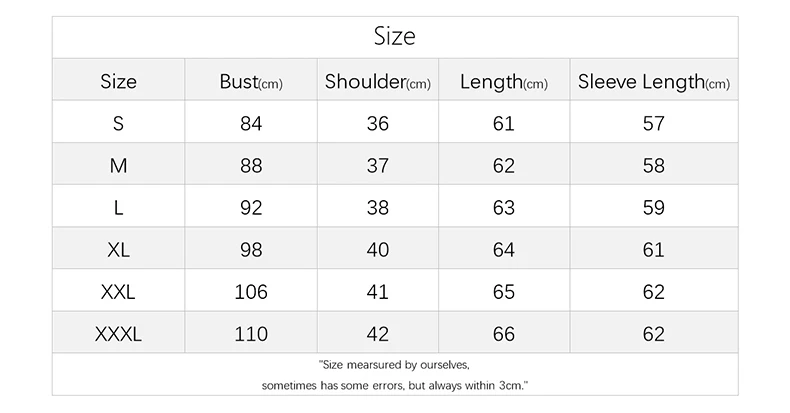Click sleeve length 57 in S row
Image resolution: width=790 pixels, height=413 pixels.
click(x=654, y=123)
